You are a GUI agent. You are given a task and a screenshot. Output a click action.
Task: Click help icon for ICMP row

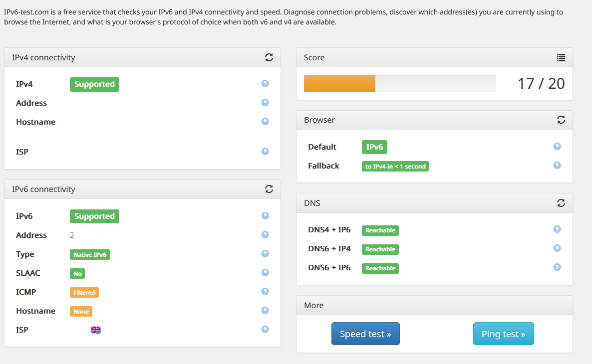coord(265,292)
